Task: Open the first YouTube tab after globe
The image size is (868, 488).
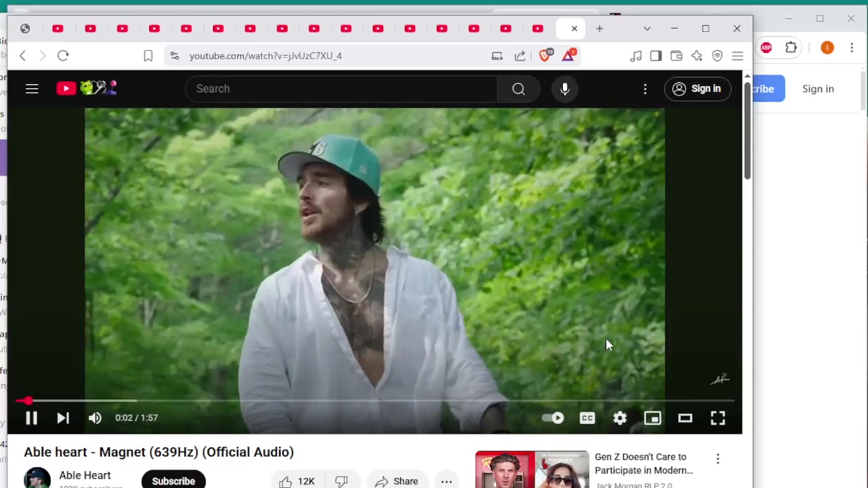Action: 58,28
